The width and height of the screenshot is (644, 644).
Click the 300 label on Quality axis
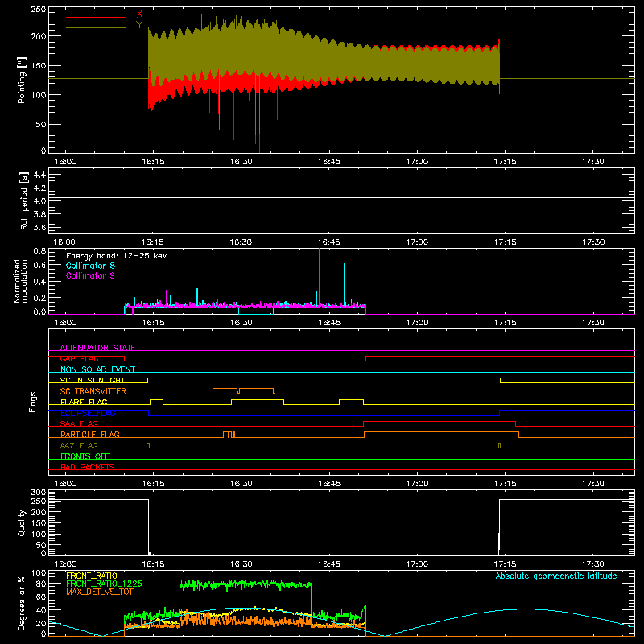click(x=38, y=492)
